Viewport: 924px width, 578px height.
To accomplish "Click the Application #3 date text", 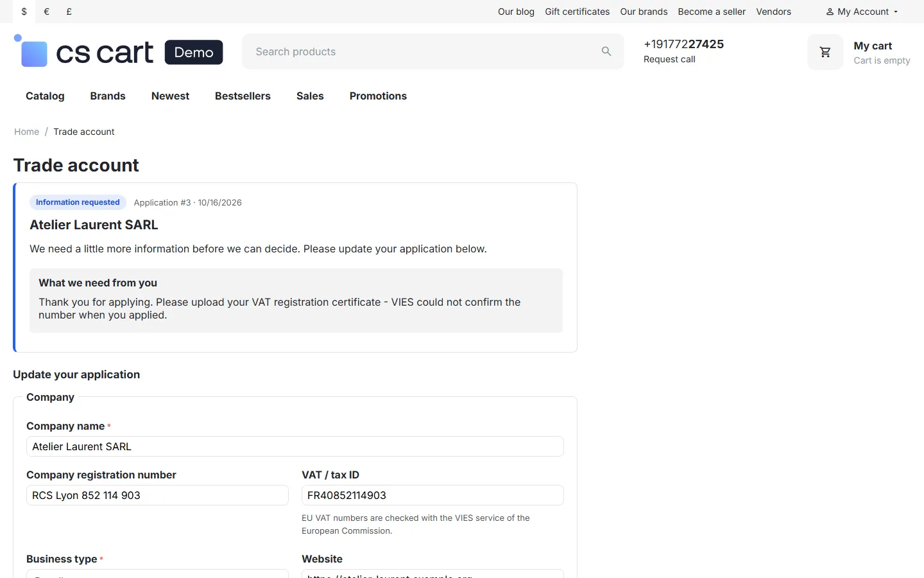I will click(x=188, y=202).
